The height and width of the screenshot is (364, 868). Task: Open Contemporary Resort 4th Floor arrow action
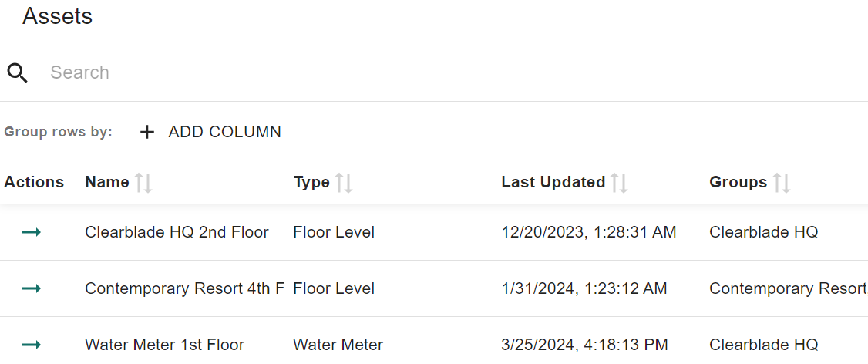(x=32, y=288)
